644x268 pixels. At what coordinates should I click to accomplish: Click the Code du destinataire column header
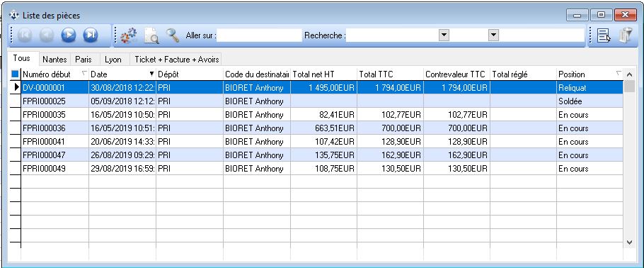pos(257,74)
